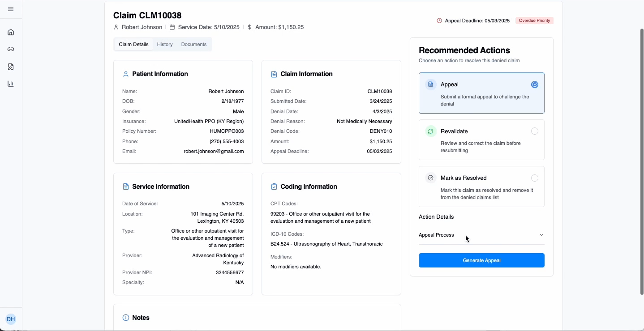The height and width of the screenshot is (331, 644).
Task: Select the Mark as Resolved radio button
Action: [x=534, y=178]
